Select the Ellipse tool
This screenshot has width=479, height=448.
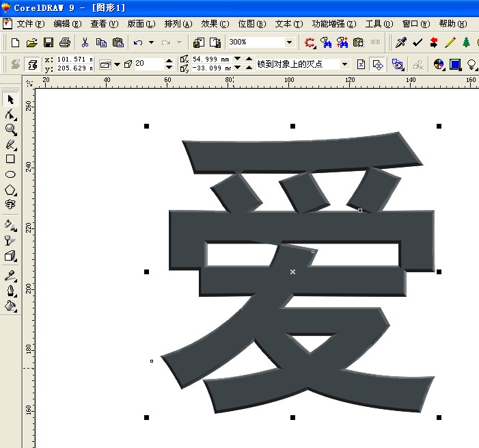[x=10, y=174]
